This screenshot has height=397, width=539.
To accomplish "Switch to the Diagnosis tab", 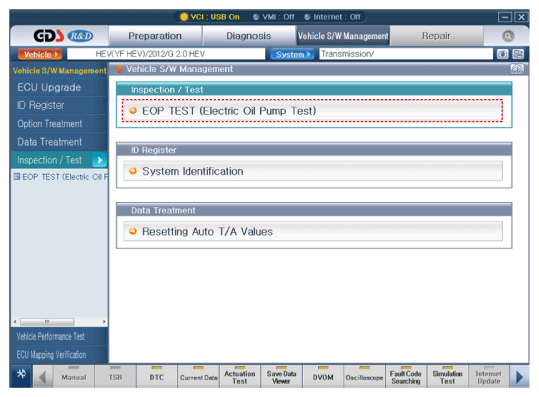I will [x=249, y=36].
